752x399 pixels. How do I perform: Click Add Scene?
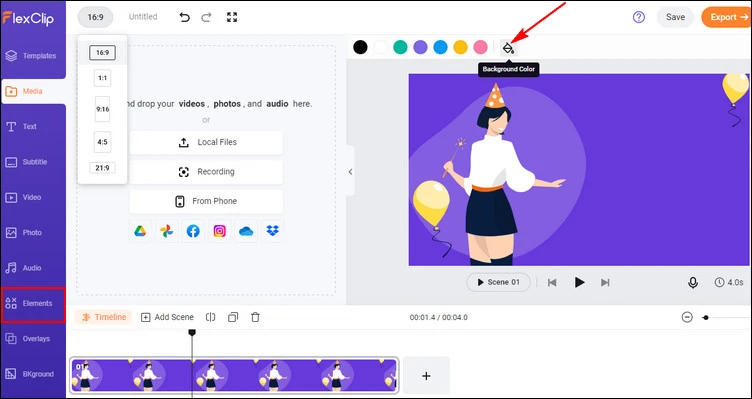click(x=167, y=317)
